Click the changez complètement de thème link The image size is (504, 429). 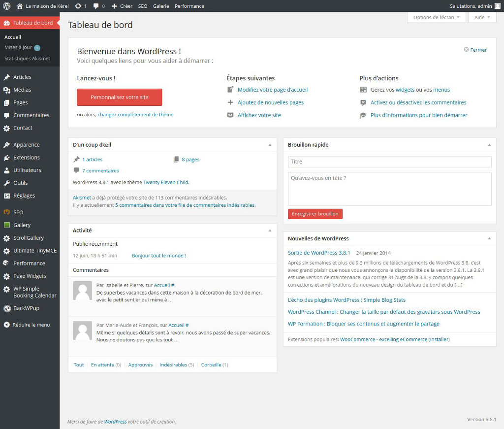click(x=136, y=114)
